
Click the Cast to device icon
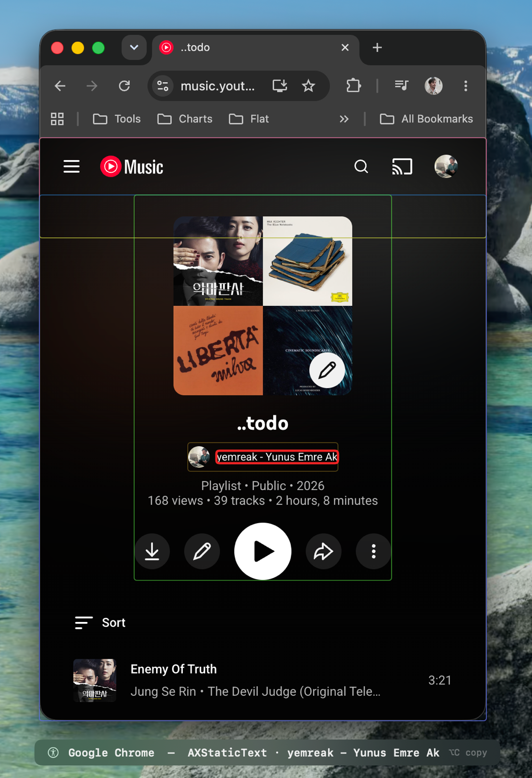(402, 167)
